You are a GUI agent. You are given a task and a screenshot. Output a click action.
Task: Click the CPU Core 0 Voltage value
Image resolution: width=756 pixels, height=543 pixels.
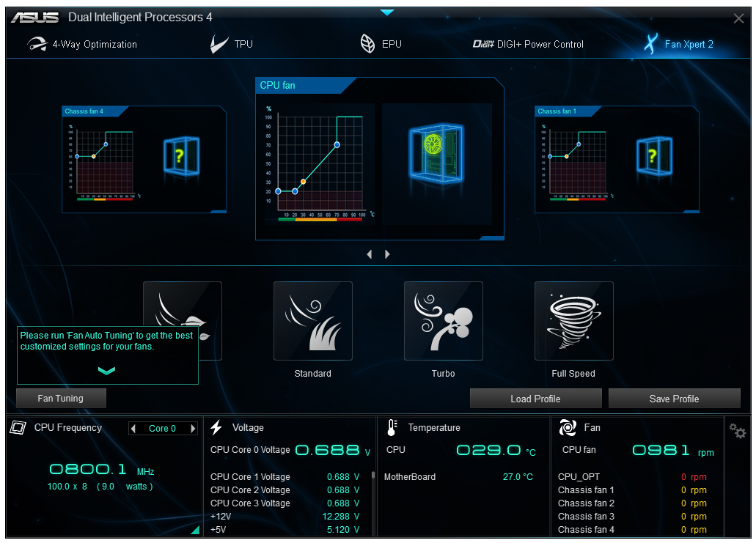pos(327,450)
